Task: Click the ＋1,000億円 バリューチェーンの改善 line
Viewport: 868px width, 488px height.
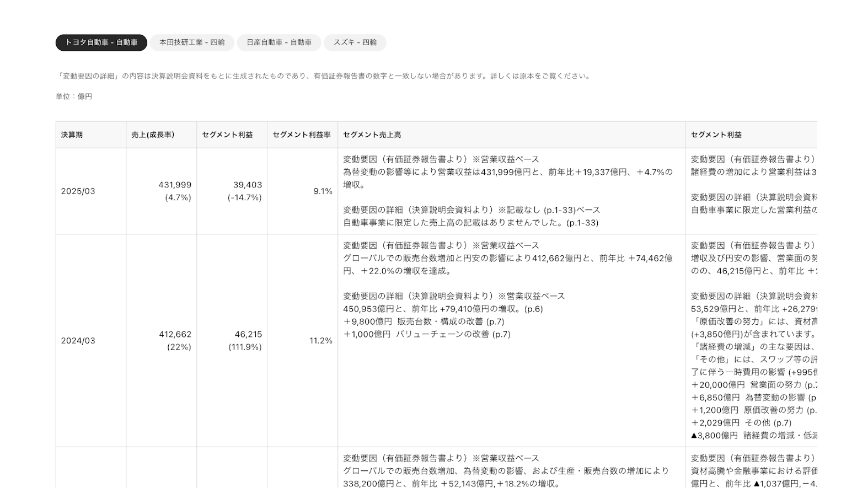Action: click(x=427, y=334)
